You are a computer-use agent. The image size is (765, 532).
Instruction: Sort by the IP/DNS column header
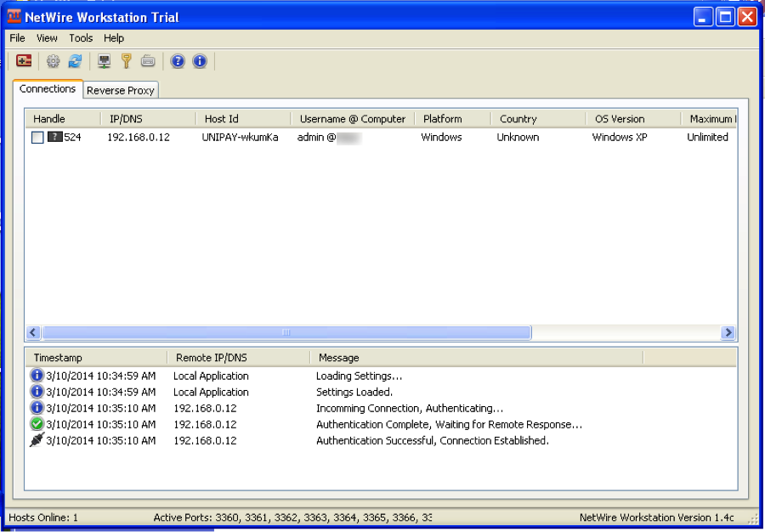tap(148, 119)
